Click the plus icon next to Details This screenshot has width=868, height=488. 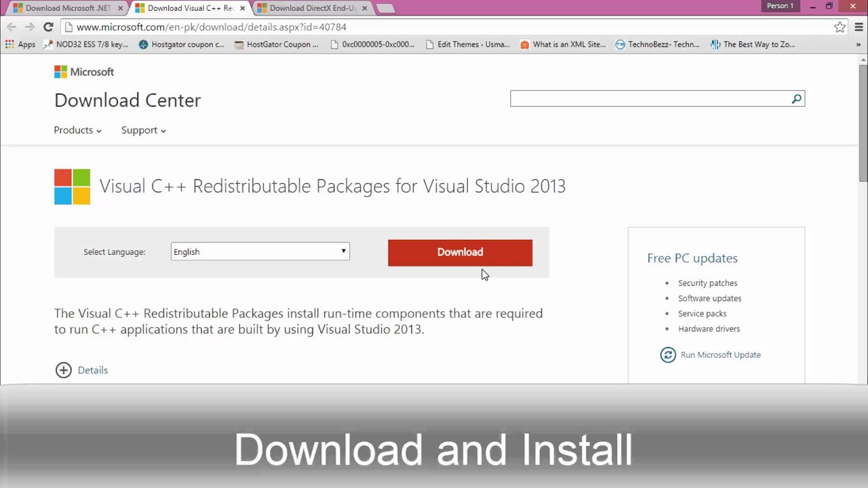click(x=63, y=370)
